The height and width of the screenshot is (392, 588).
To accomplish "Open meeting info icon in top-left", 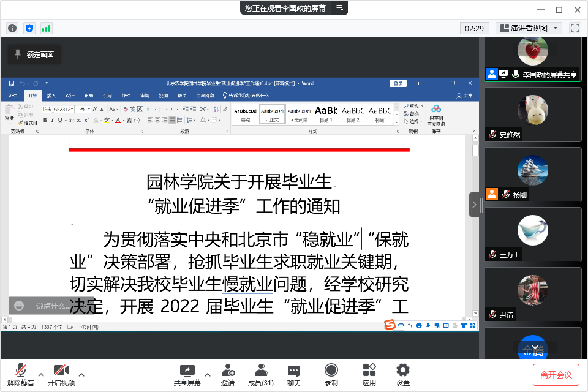I will click(12, 28).
